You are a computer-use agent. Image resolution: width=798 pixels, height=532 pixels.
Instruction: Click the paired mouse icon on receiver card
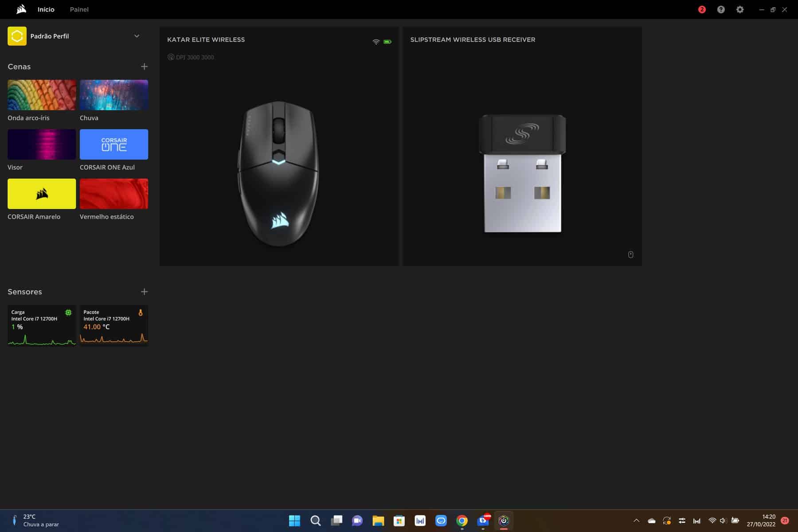click(630, 254)
